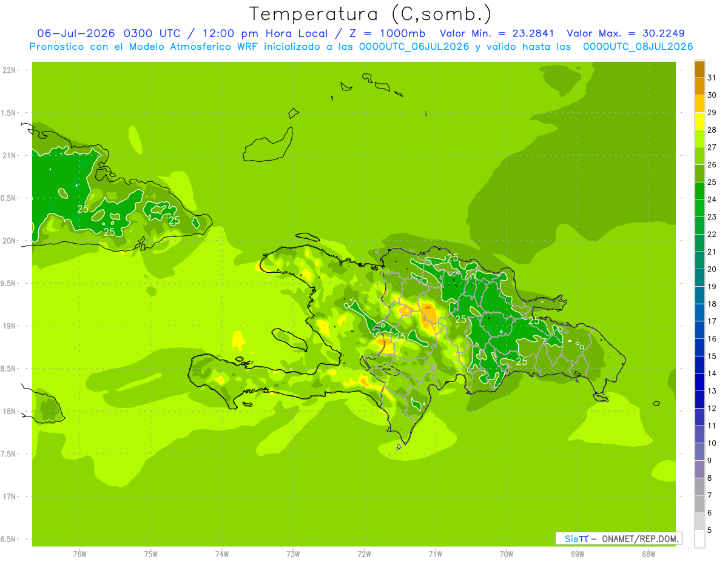Screen dimensions: 728x562
Task: Click the longitude axis label 70W
Action: tap(507, 554)
